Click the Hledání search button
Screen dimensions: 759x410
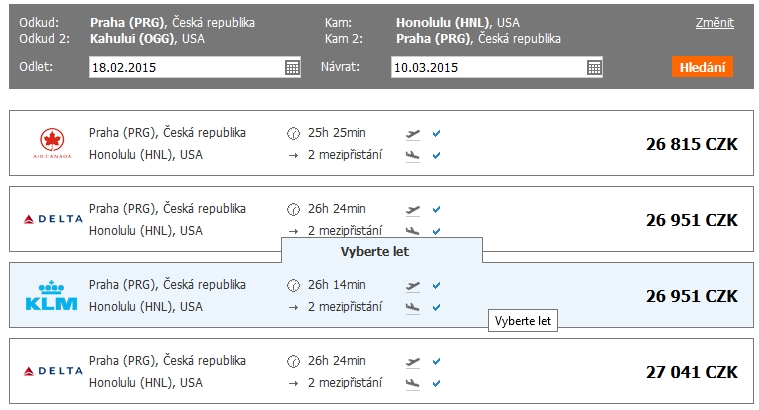702,67
